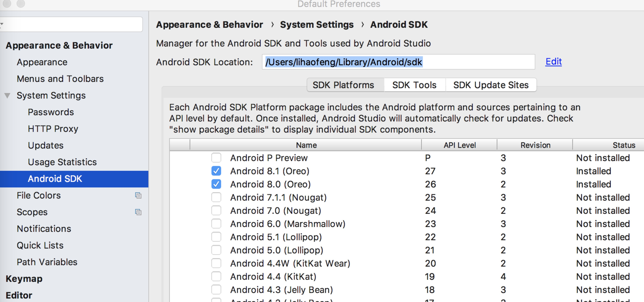Click the File Colors project-level icon
The height and width of the screenshot is (302, 644).
tap(138, 195)
